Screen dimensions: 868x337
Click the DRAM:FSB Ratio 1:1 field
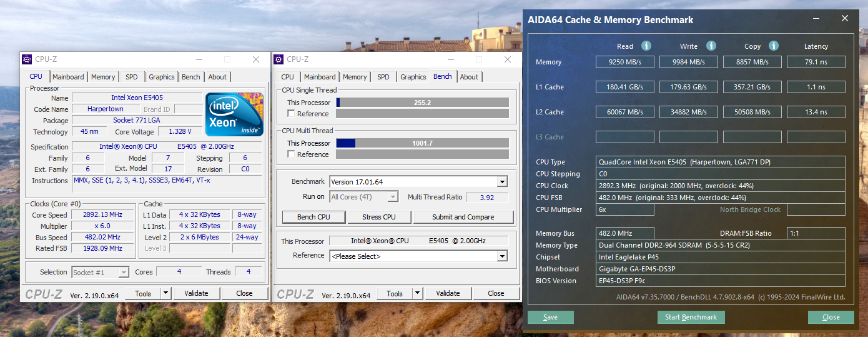(x=816, y=233)
